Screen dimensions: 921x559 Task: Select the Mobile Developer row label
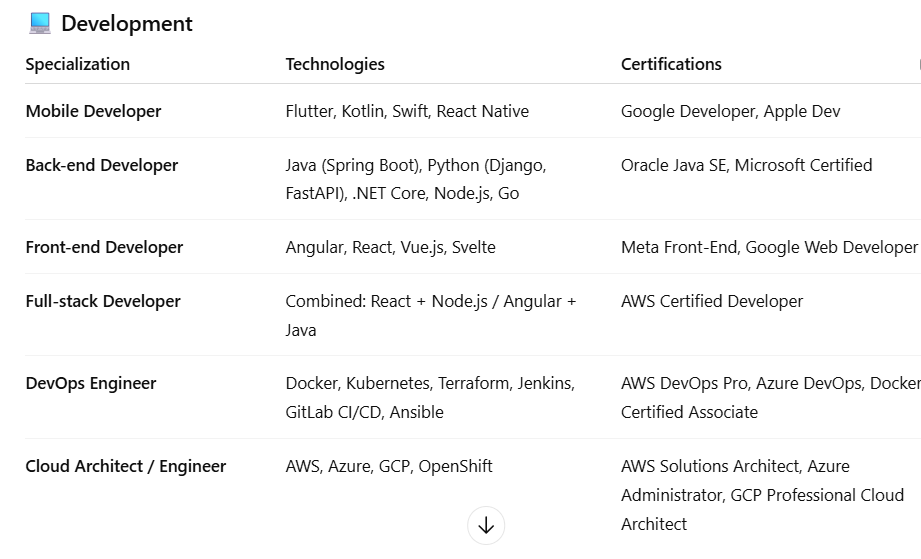click(93, 111)
